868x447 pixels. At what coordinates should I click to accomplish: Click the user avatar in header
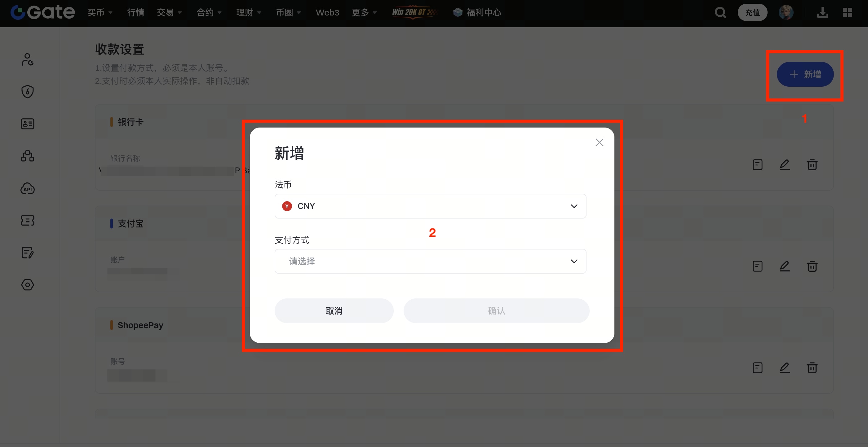[x=786, y=13]
